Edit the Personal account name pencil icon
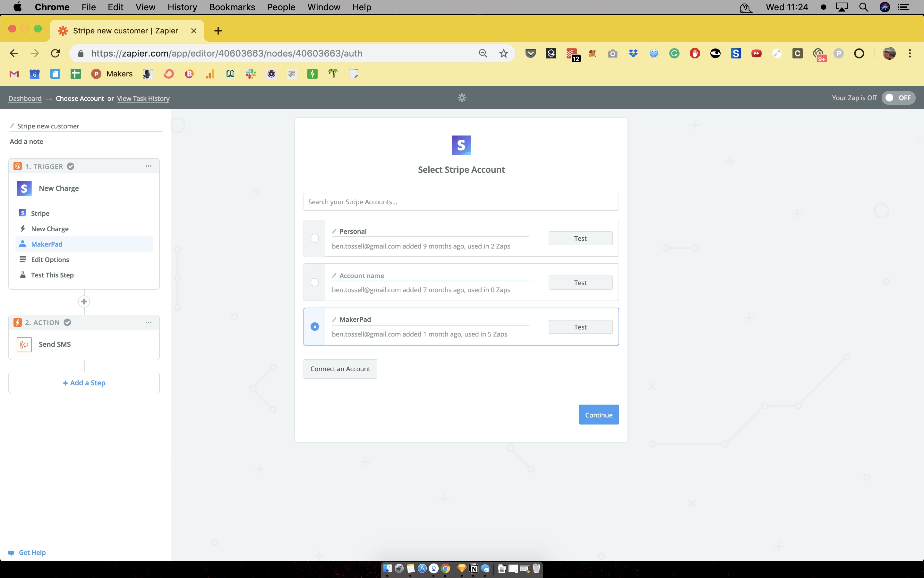924x578 pixels. tap(334, 231)
